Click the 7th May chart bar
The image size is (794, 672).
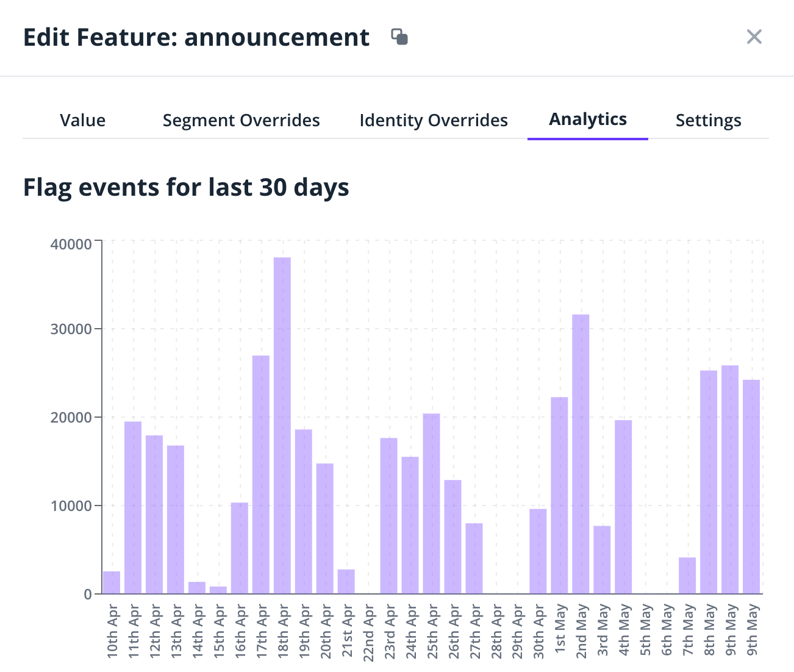point(687,576)
